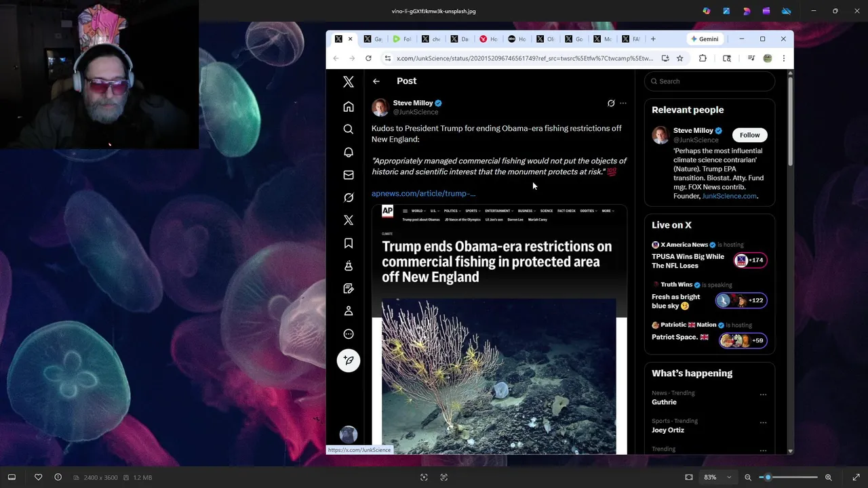Go to Home in X sidebar
Image resolution: width=868 pixels, height=488 pixels.
point(349,107)
